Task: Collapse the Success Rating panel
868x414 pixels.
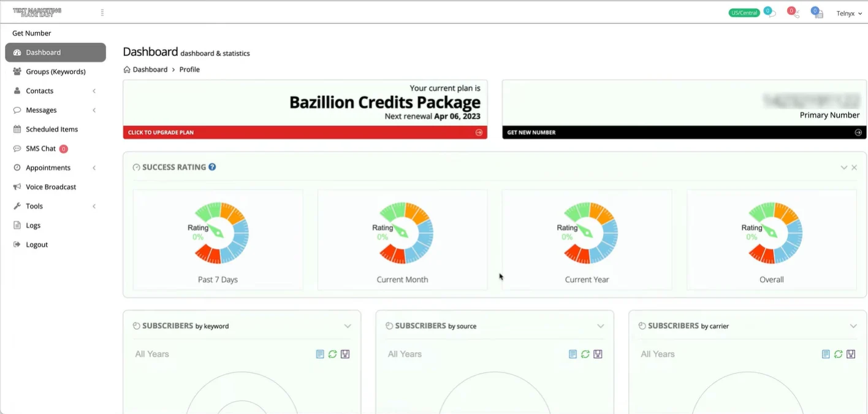Action: [x=844, y=167]
